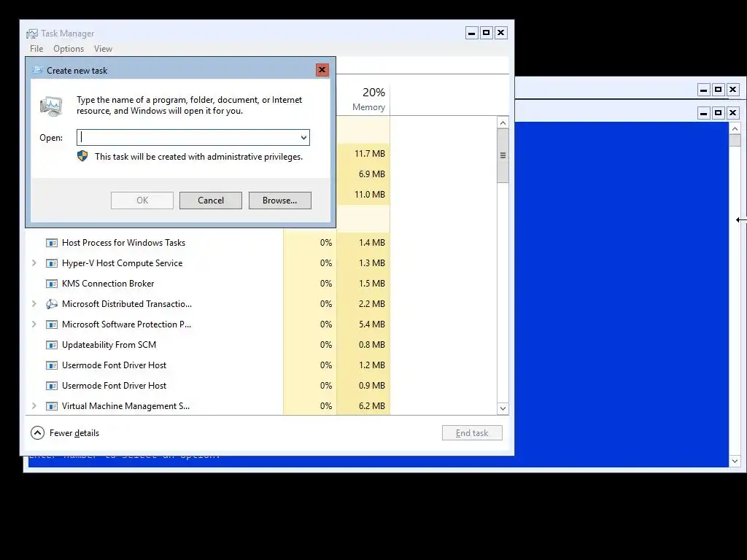Minimize the blue console window
Viewport: 747px width, 560px height.
coord(704,113)
